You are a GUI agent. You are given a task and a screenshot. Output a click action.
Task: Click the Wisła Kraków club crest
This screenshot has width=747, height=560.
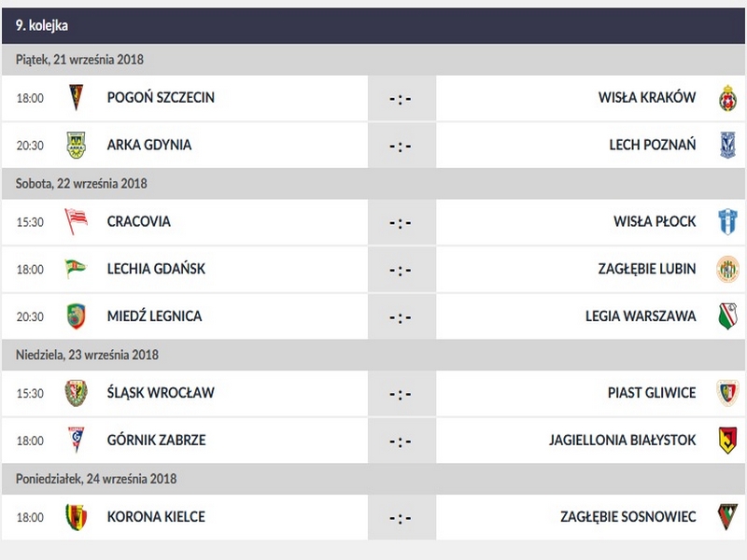(727, 98)
